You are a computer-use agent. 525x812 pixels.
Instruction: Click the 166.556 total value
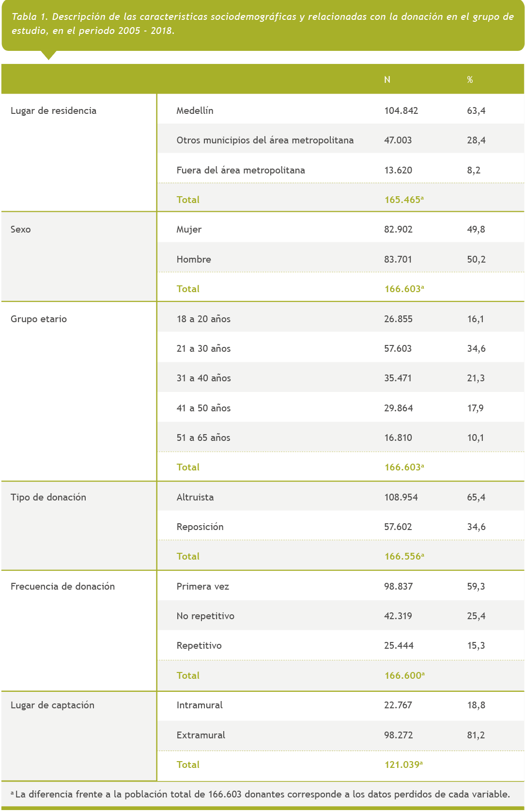tap(403, 556)
